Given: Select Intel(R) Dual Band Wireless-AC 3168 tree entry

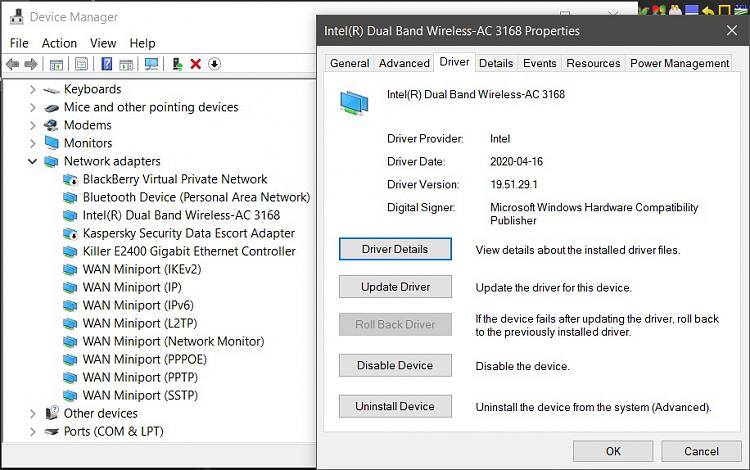Looking at the screenshot, I should 181,216.
